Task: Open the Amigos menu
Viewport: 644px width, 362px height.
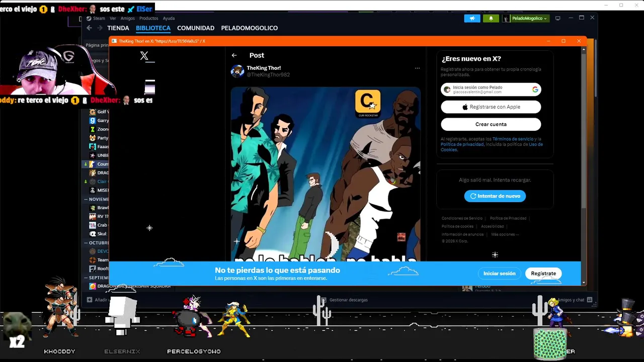Action: tap(128, 18)
